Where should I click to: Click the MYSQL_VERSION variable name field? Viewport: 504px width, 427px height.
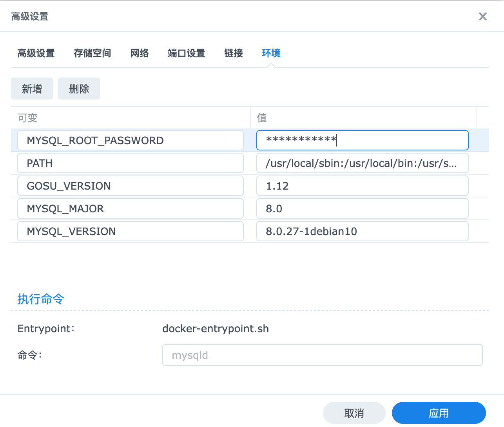[131, 231]
